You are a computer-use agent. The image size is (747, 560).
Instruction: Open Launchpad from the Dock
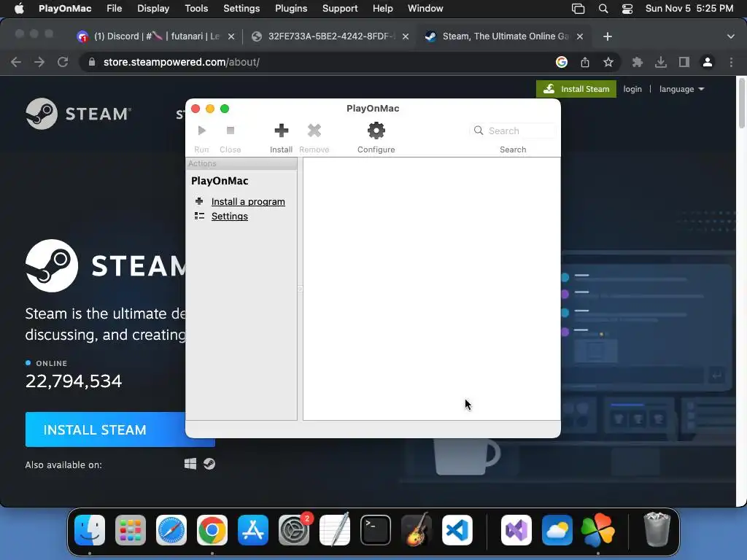131,530
